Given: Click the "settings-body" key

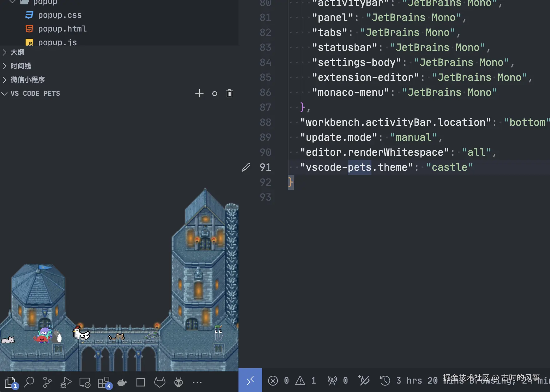Looking at the screenshot, I should tap(356, 62).
